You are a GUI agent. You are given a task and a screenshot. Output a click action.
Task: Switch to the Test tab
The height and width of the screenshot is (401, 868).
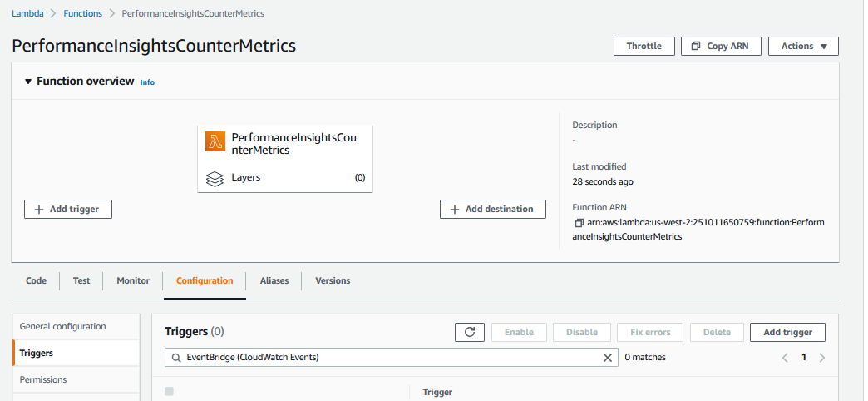[81, 281]
